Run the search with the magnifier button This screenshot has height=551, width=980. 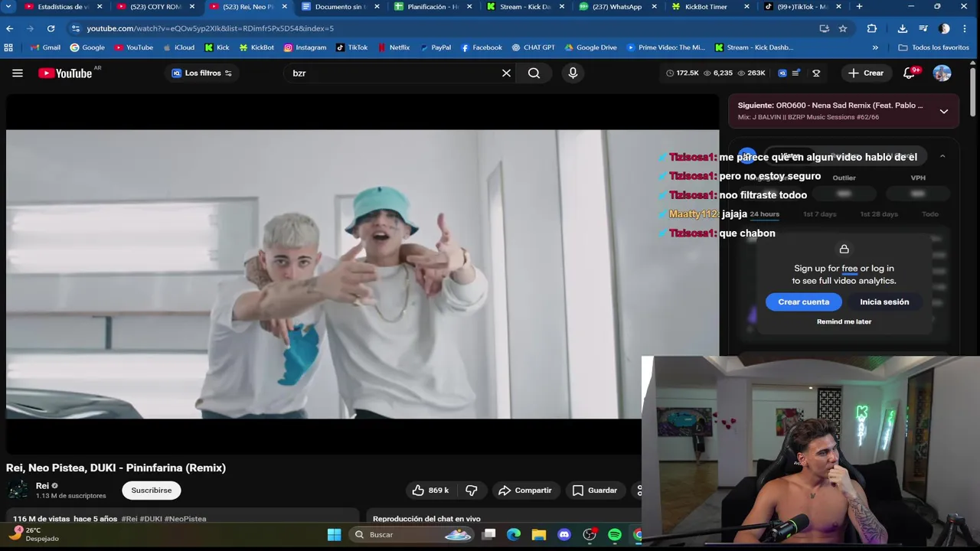point(534,73)
